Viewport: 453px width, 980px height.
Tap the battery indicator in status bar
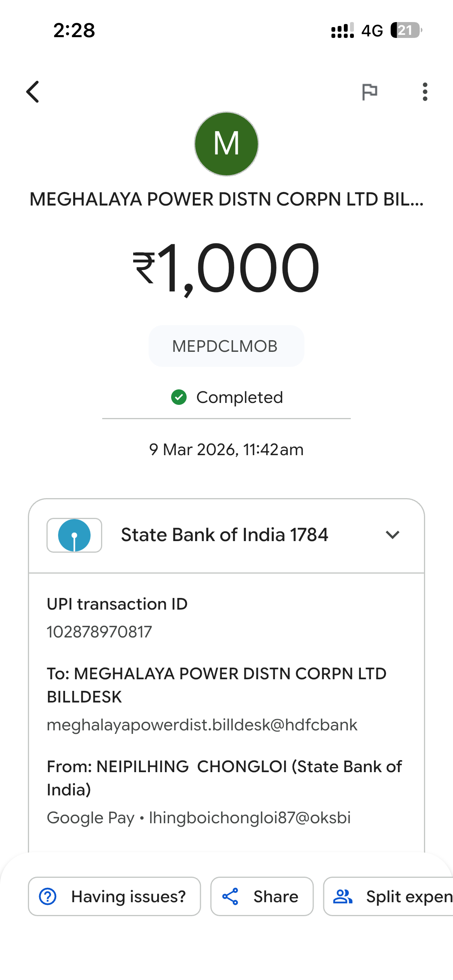[406, 30]
